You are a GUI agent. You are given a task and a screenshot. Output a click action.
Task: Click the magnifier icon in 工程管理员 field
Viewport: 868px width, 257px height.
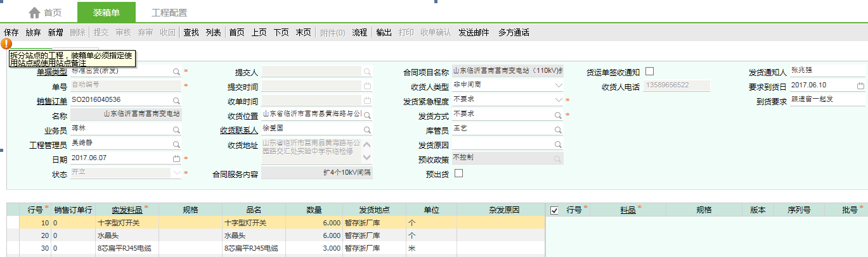point(176,144)
